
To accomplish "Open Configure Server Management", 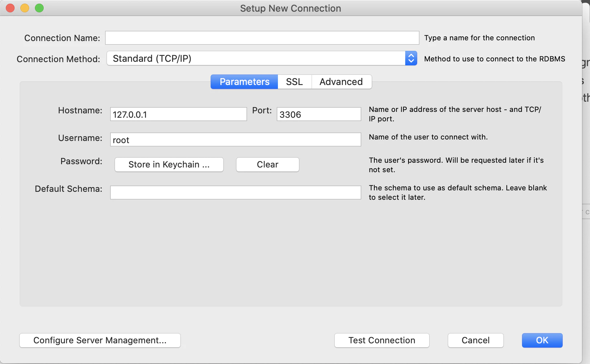I will (x=100, y=340).
